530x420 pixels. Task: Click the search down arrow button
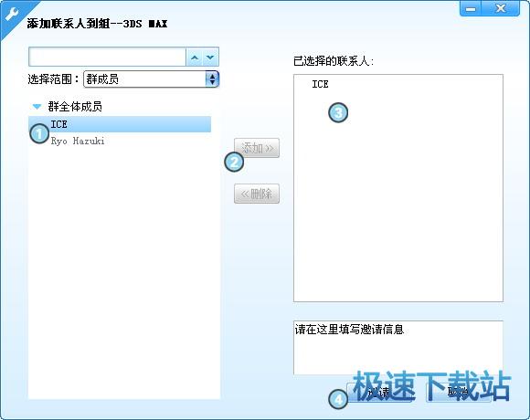210,57
